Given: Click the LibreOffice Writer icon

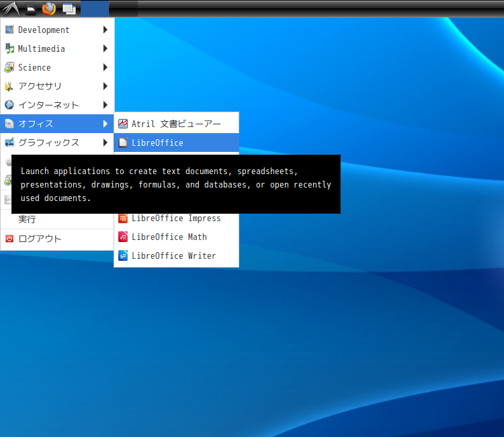Looking at the screenshot, I should [123, 255].
